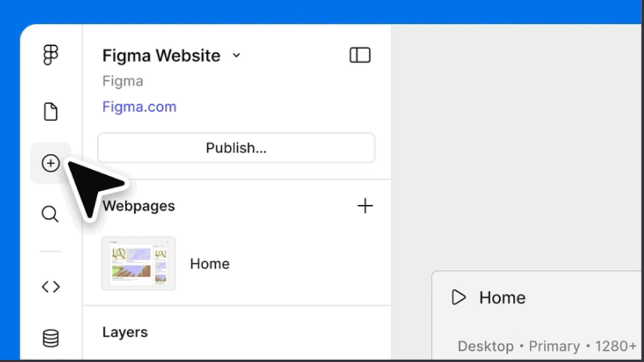The height and width of the screenshot is (362, 644).
Task: Click the Figma team name text
Action: coord(123,81)
